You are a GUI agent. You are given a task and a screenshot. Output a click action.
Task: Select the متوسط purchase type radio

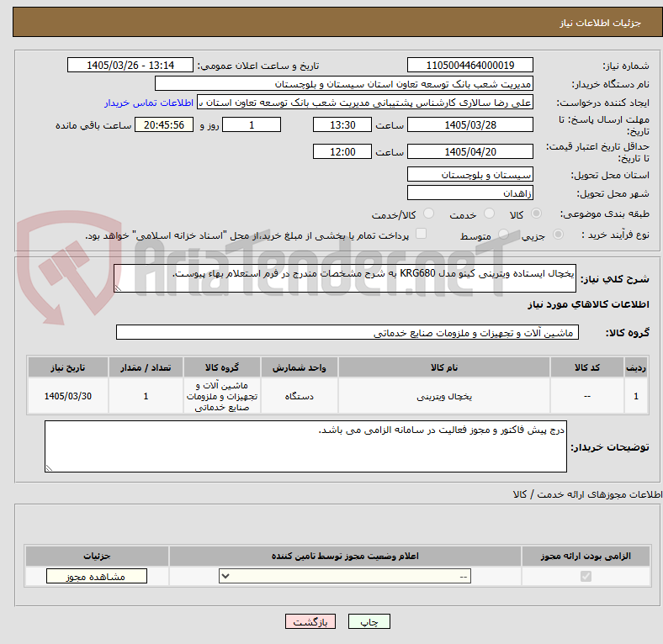pos(503,234)
